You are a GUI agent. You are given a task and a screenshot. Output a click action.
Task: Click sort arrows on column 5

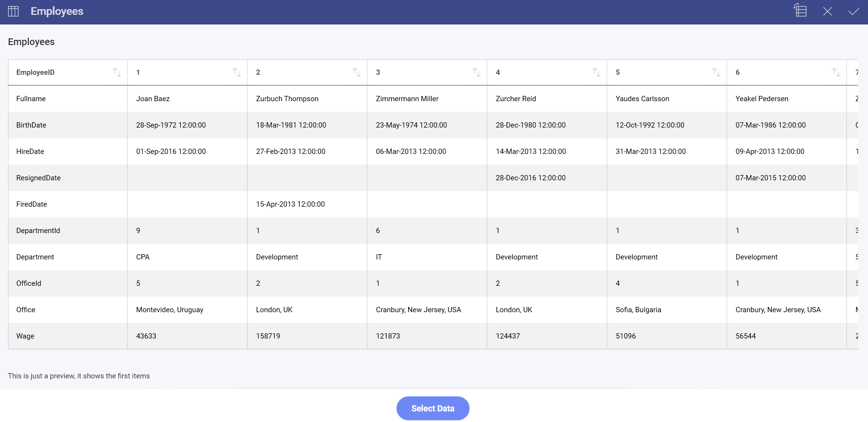716,72
